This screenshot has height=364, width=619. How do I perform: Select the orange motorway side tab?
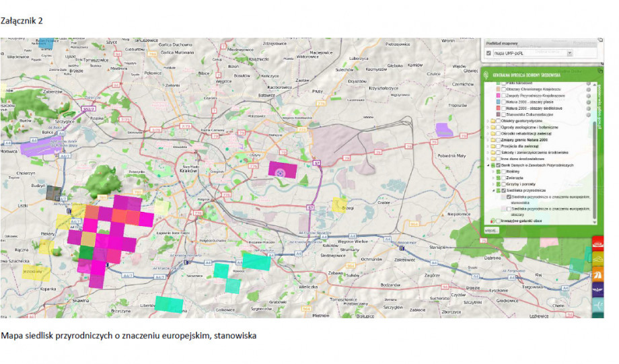(597, 275)
